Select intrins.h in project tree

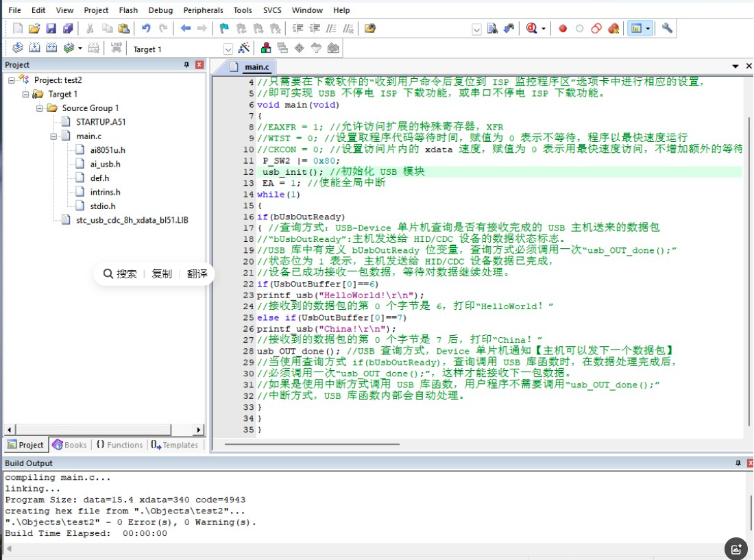[x=106, y=193]
